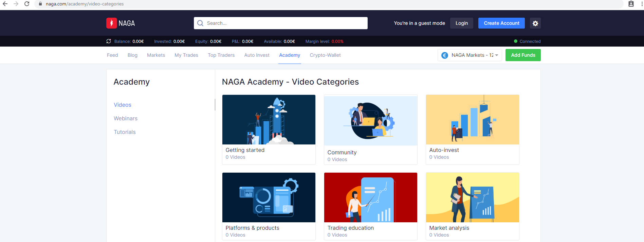
Task: Open browser profile icon
Action: pyautogui.click(x=631, y=4)
